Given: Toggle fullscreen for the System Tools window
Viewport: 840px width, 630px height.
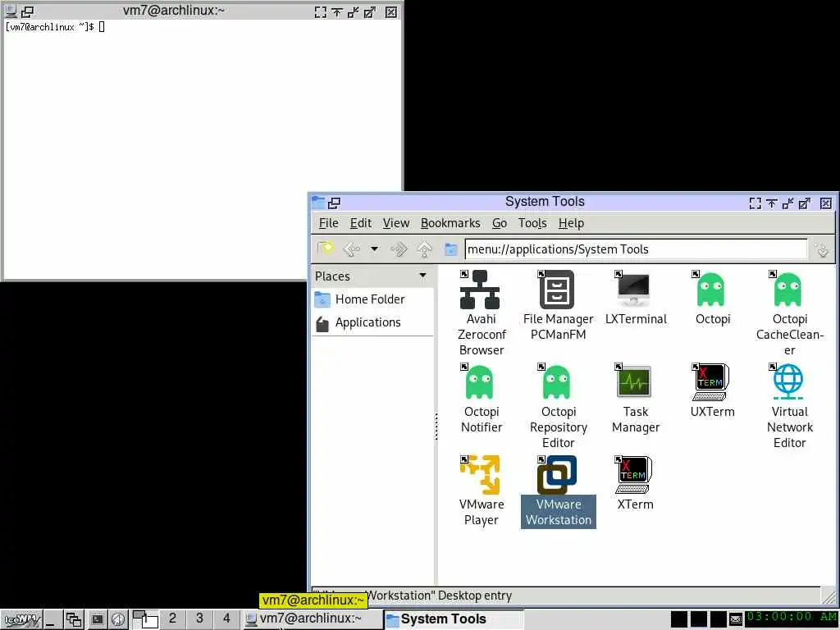Looking at the screenshot, I should [x=755, y=203].
